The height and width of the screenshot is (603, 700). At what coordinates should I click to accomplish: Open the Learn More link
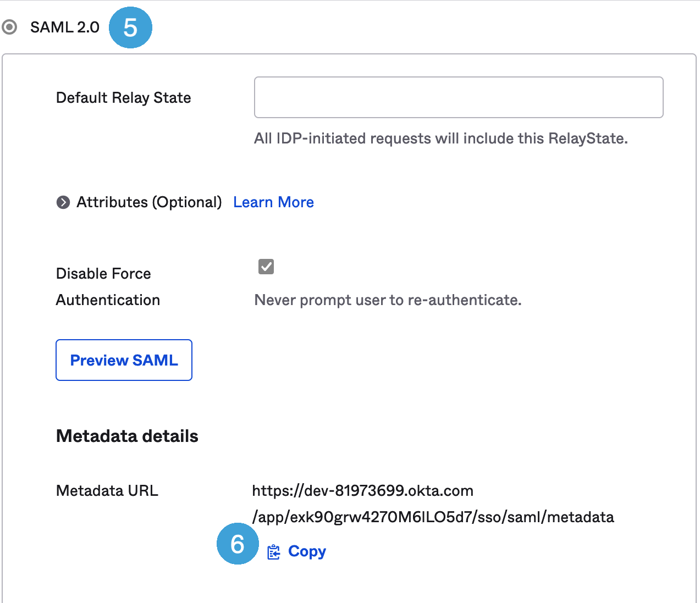point(273,202)
